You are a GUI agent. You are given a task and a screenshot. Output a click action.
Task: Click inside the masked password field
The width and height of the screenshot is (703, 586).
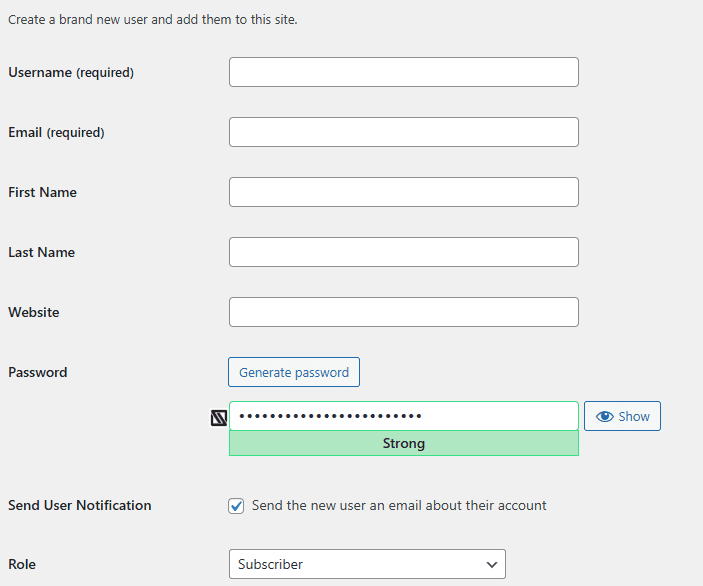403,416
